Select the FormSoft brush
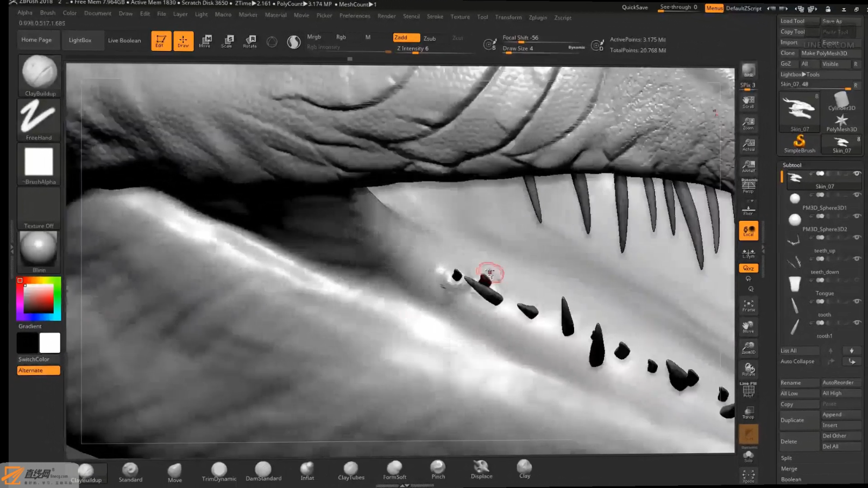 394,470
